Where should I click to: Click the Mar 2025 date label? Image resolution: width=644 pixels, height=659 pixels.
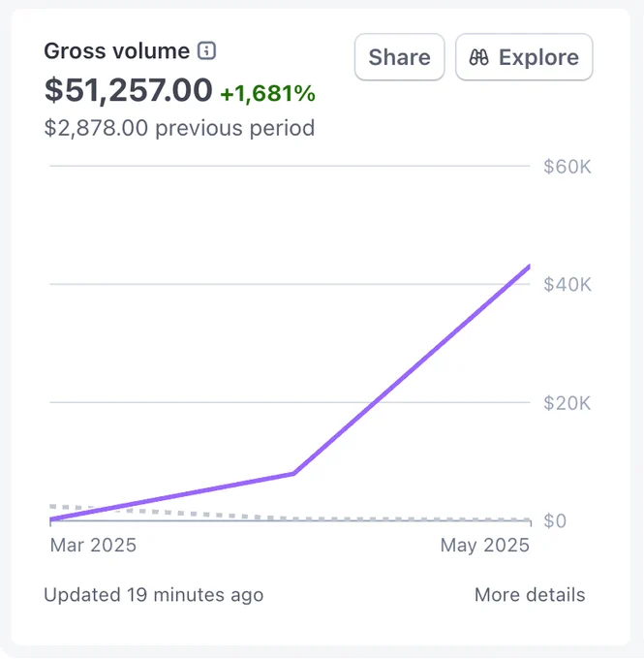pyautogui.click(x=93, y=545)
